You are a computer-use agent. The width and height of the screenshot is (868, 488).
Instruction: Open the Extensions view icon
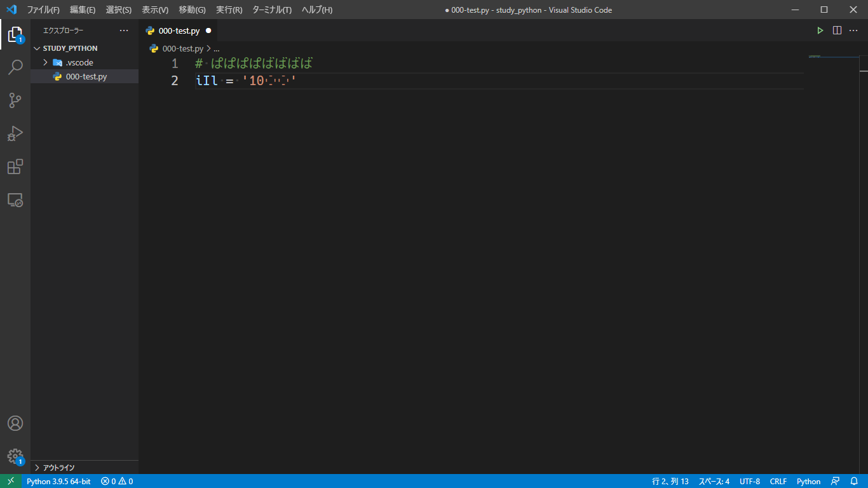click(x=15, y=166)
